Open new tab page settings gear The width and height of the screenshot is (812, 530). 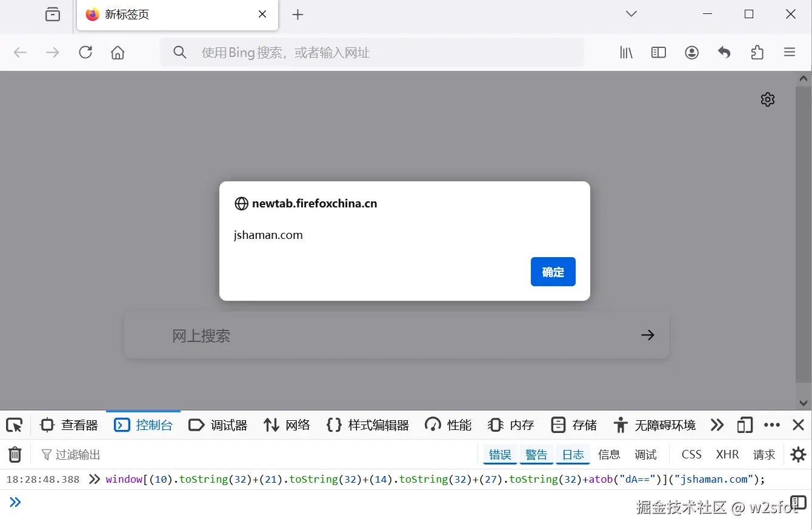point(768,99)
